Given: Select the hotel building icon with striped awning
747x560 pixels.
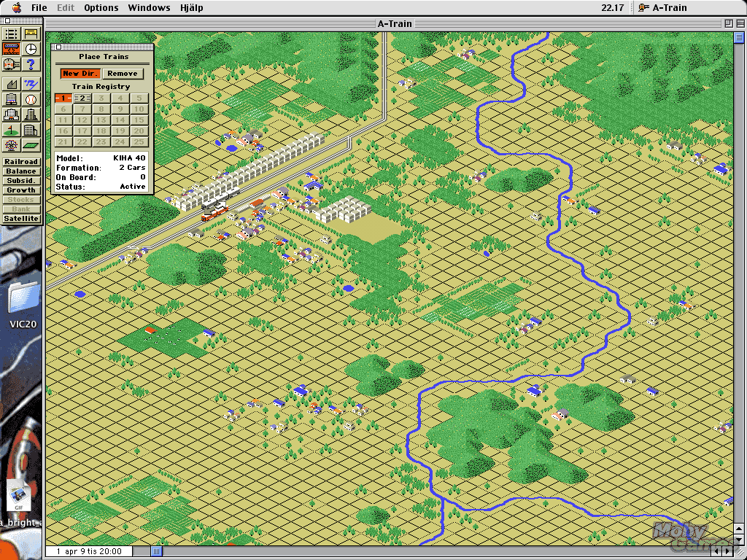Looking at the screenshot, I should (12, 99).
